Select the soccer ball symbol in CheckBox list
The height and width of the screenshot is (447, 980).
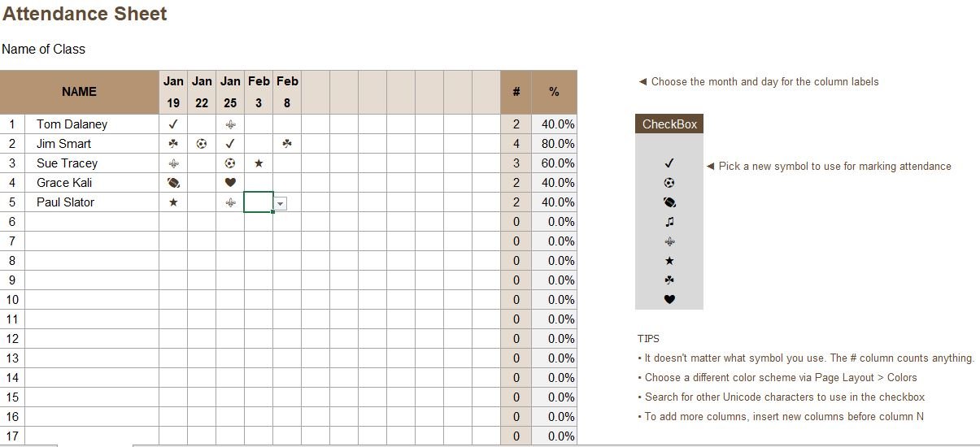669,183
